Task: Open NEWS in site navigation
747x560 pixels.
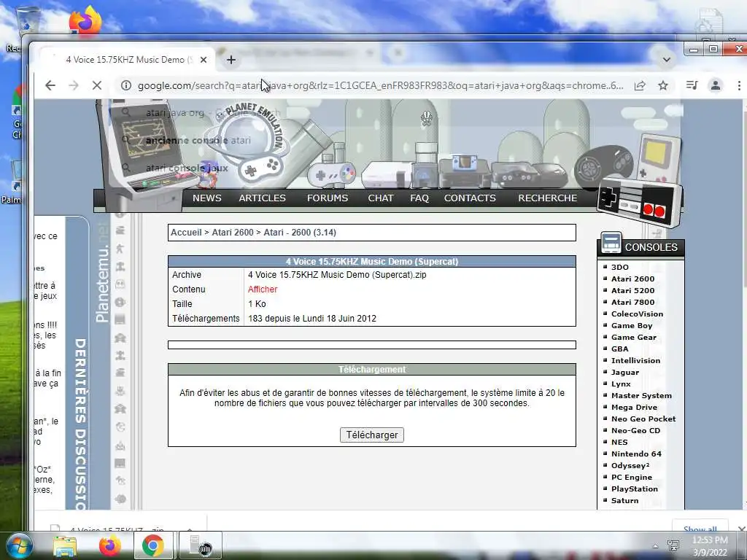Action: coord(206,198)
